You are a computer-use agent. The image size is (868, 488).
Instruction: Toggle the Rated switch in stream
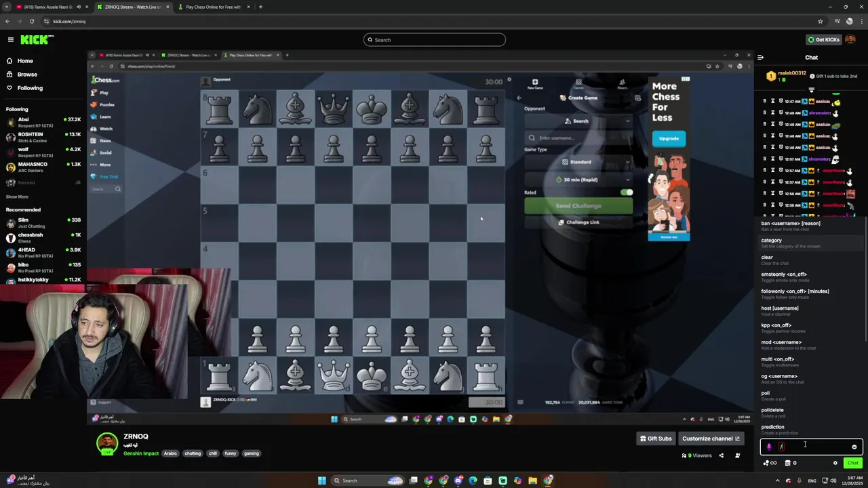tap(627, 192)
